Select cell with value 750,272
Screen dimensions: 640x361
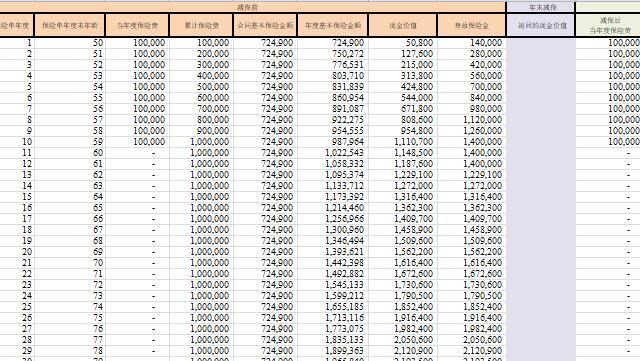pos(333,54)
